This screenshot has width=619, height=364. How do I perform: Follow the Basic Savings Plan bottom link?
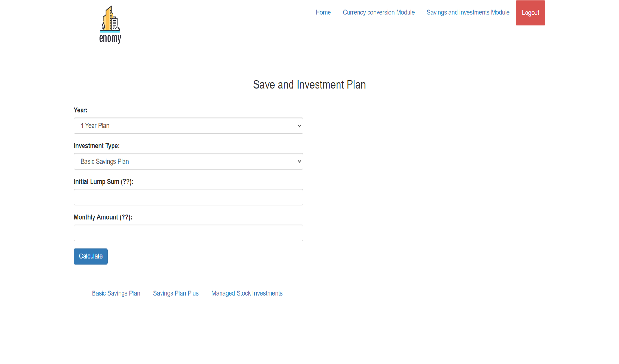(x=116, y=293)
